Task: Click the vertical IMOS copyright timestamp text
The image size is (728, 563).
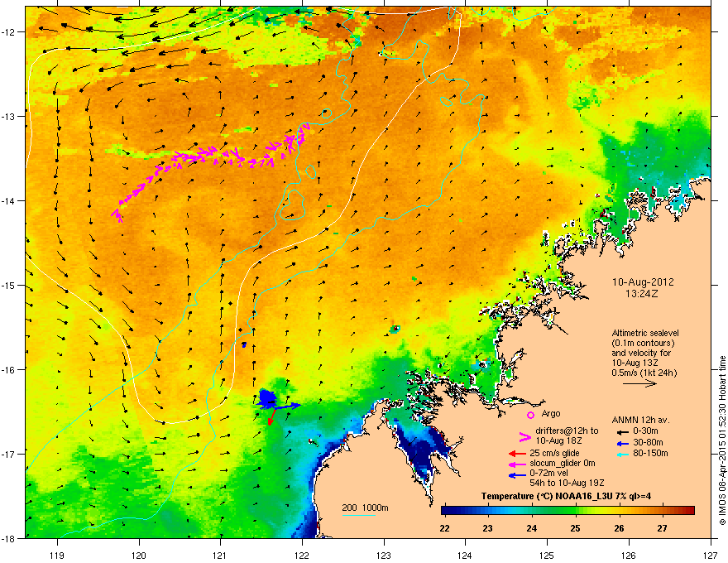Action: [x=722, y=440]
